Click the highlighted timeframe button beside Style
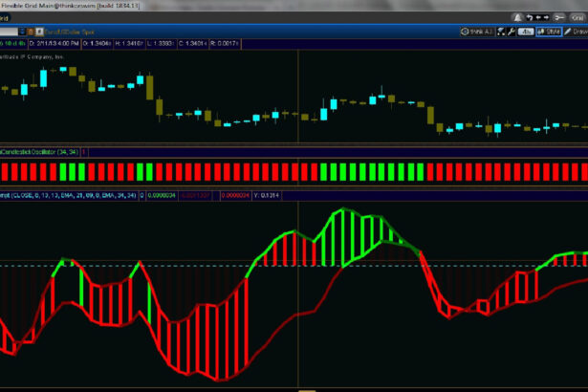The width and height of the screenshot is (588, 392). click(x=526, y=32)
